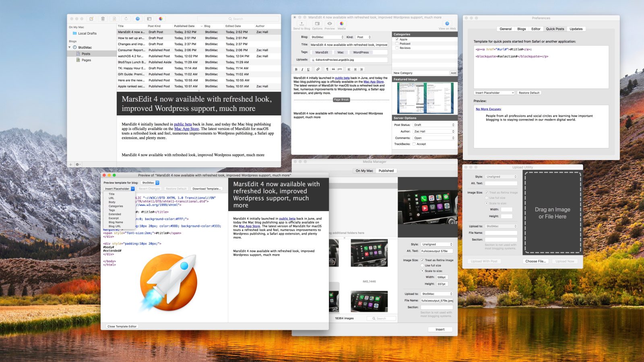Image resolution: width=644 pixels, height=362 pixels.
Task: Select the Use full size radio button
Action: pos(422,265)
